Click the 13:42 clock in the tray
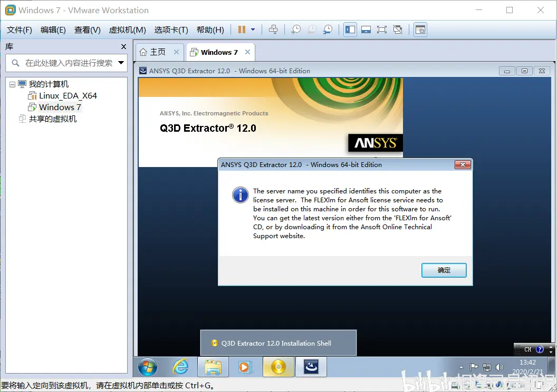Image resolution: width=557 pixels, height=392 pixels. tap(527, 362)
